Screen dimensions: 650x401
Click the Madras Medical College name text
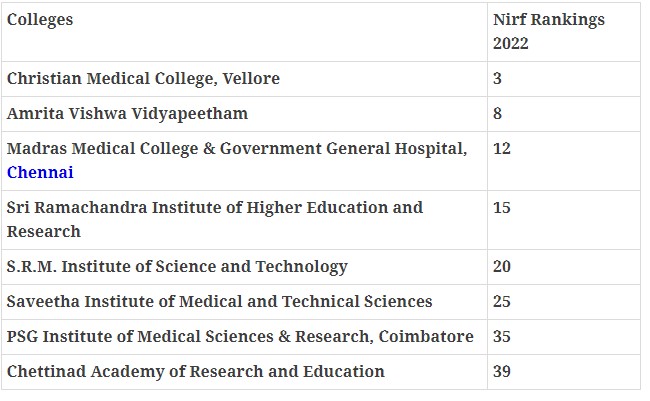tap(236, 148)
